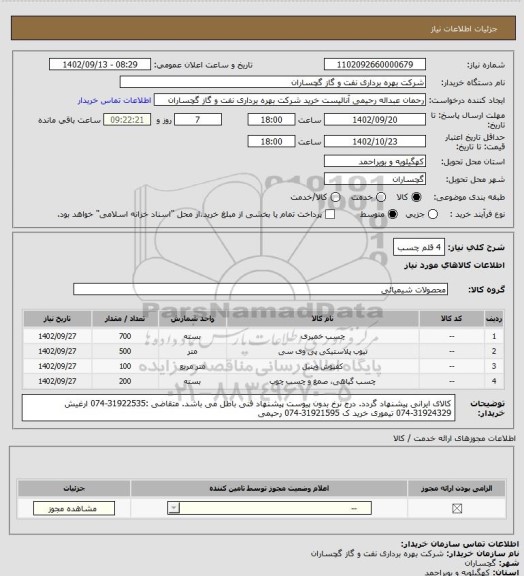Click the response deadline date 1402/09/20
524x576 pixels.
375,120
